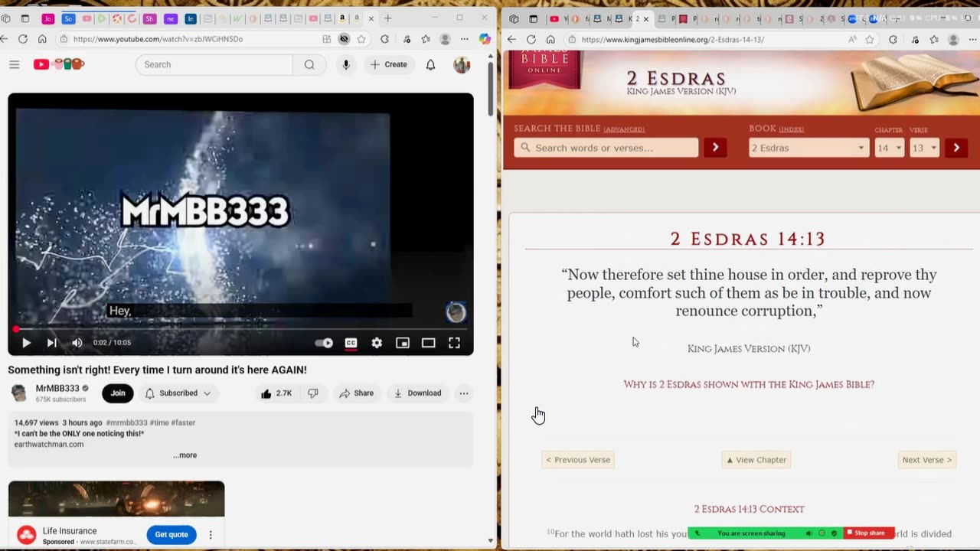Submit Bible search with red arrow button
Viewport: 980px width, 551px height.
pyautogui.click(x=715, y=148)
